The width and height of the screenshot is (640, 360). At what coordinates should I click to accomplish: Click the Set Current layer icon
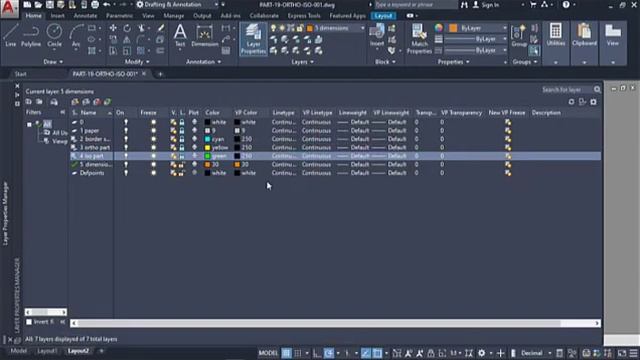click(x=107, y=102)
